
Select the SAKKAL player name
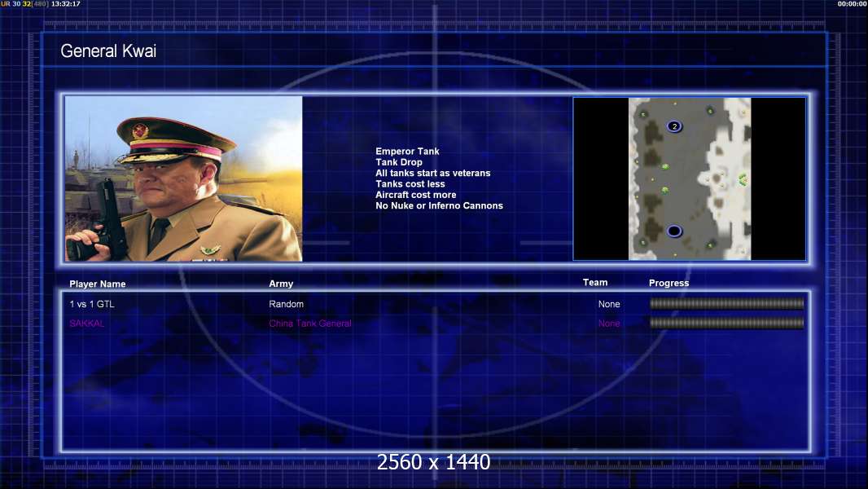87,324
